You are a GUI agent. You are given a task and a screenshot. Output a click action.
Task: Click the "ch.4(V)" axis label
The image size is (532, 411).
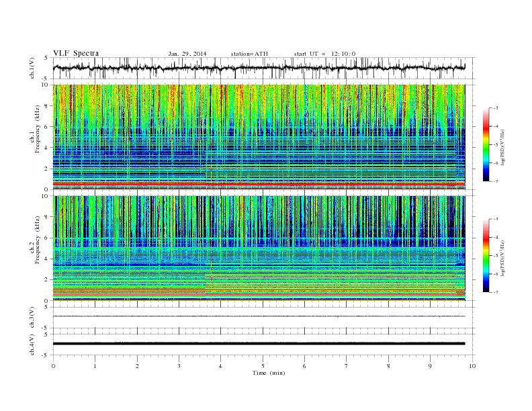point(32,345)
